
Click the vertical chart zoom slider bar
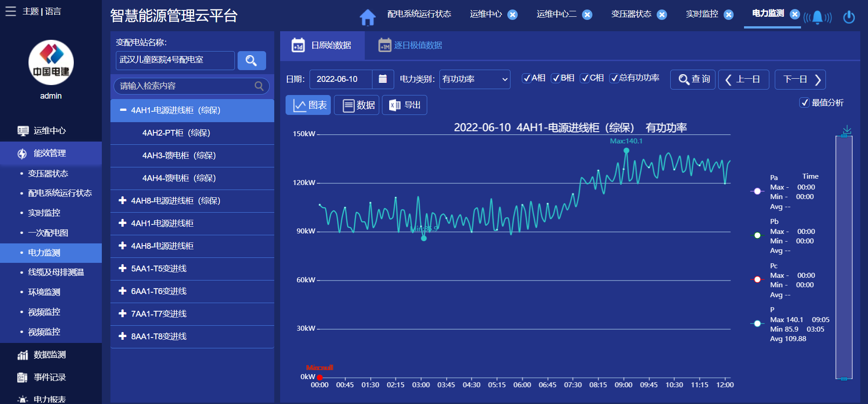point(844,257)
